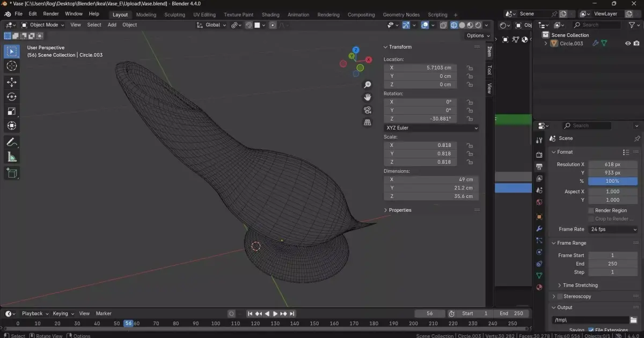Open the Material properties tab
The width and height of the screenshot is (644, 338).
539,288
